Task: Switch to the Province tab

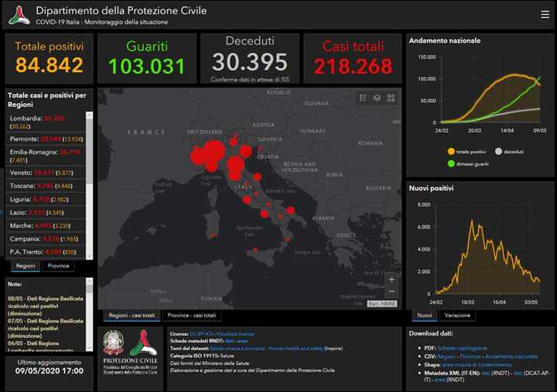Action: point(58,266)
